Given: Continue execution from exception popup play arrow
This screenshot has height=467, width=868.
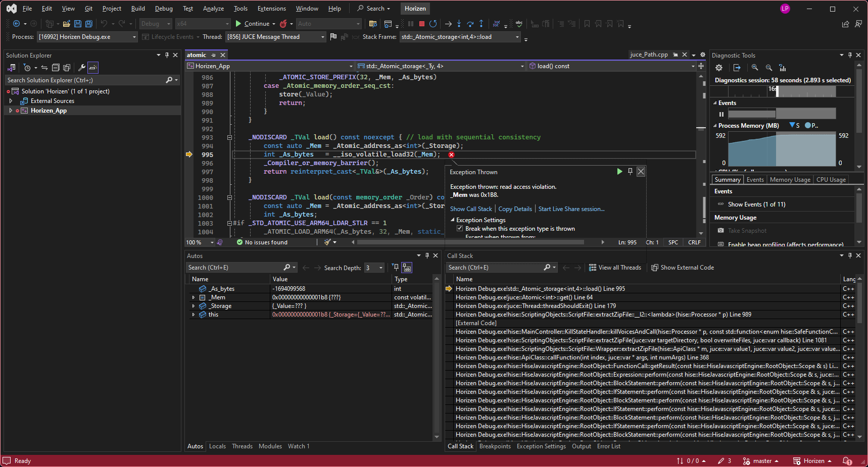Looking at the screenshot, I should (x=619, y=172).
